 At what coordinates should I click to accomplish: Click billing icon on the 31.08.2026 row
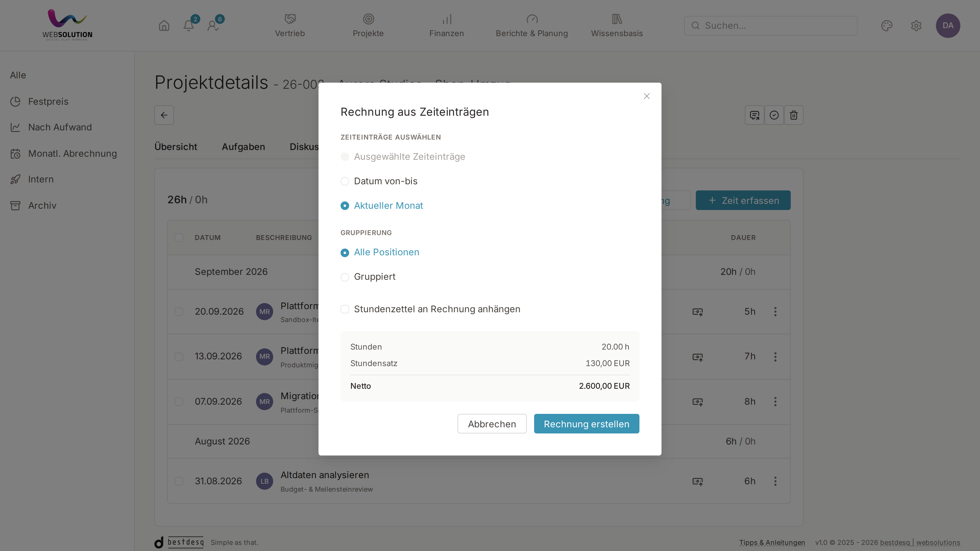pos(697,482)
